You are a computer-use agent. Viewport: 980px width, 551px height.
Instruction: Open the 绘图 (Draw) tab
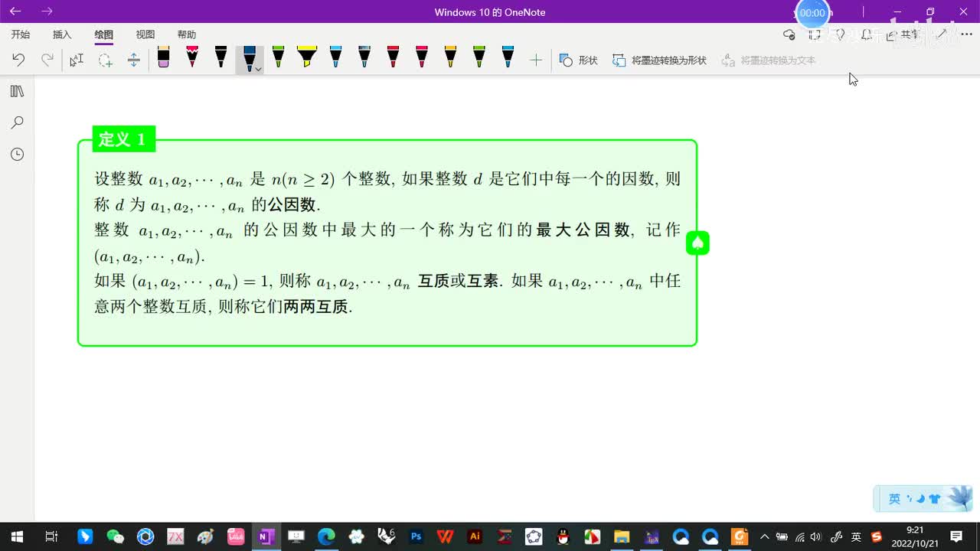(x=104, y=34)
